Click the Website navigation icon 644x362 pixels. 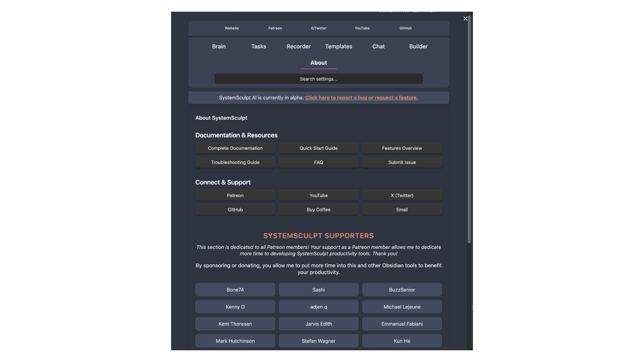tap(232, 28)
